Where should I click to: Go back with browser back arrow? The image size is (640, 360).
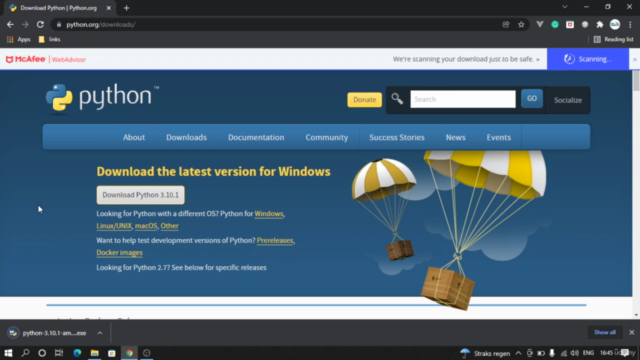click(x=10, y=24)
